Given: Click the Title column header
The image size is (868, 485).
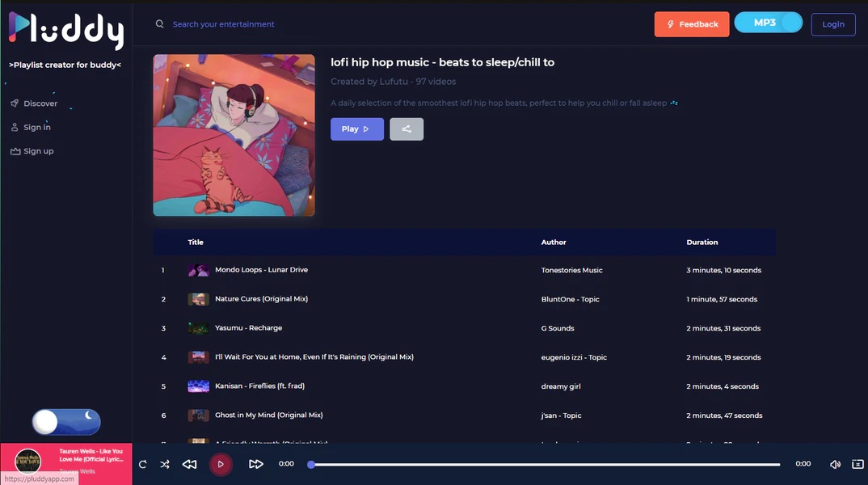Looking at the screenshot, I should (196, 242).
